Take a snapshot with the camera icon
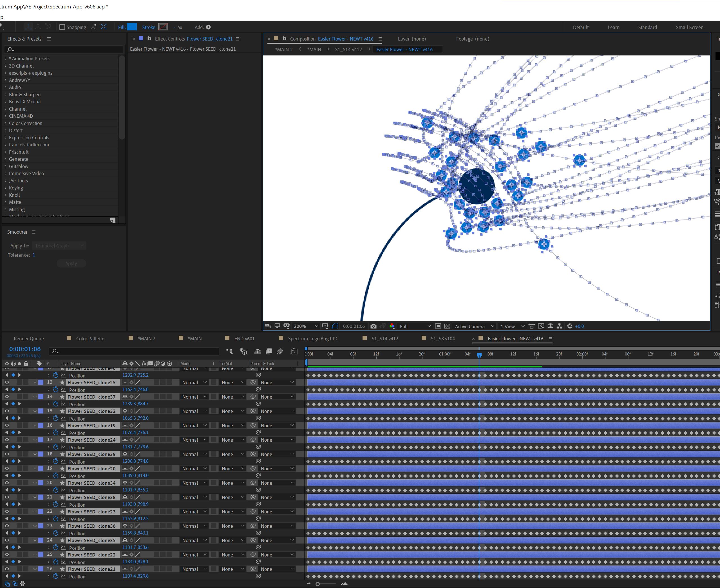Image resolution: width=720 pixels, height=588 pixels. 373,326
